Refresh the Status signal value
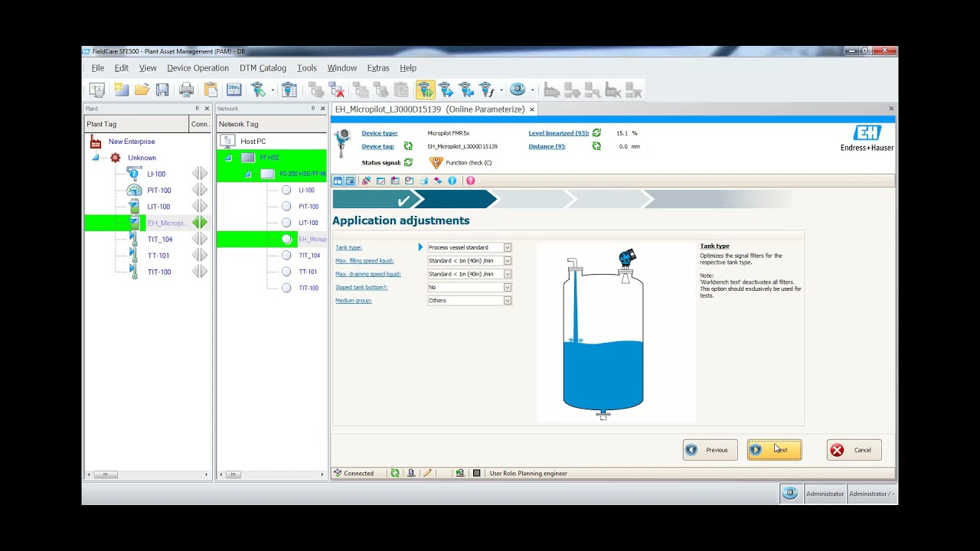The image size is (980, 551). 408,162
